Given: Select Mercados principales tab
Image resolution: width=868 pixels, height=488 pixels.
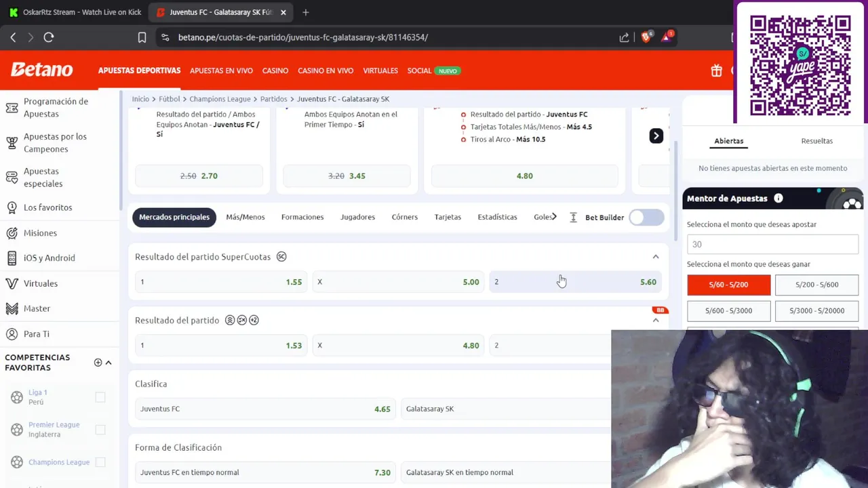Looking at the screenshot, I should tap(174, 217).
